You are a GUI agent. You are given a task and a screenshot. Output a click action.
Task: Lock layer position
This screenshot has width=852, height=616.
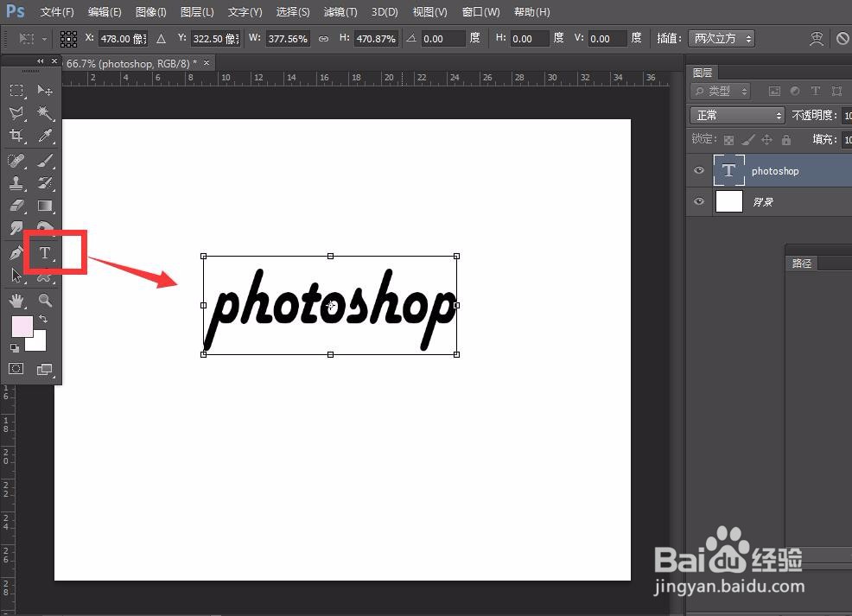tap(766, 140)
